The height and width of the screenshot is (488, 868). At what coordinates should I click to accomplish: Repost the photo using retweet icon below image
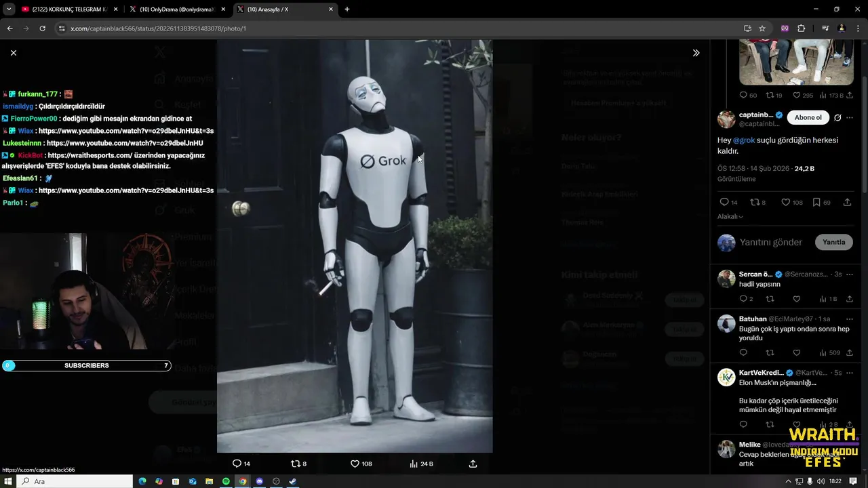298,464
